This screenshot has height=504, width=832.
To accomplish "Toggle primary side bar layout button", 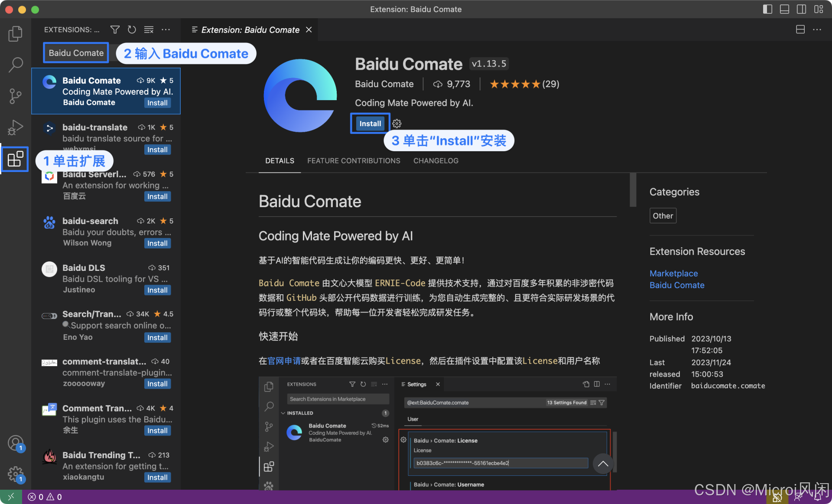I will 767,9.
